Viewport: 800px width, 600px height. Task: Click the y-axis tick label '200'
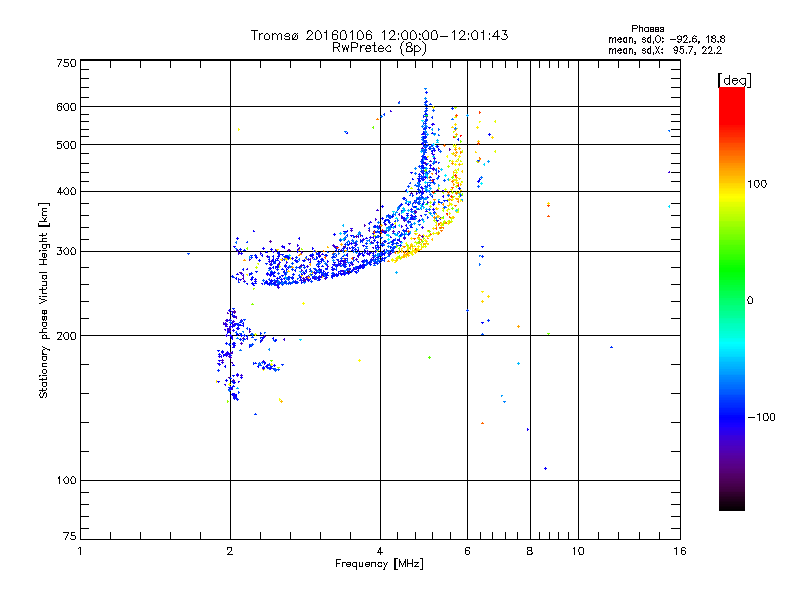click(66, 336)
